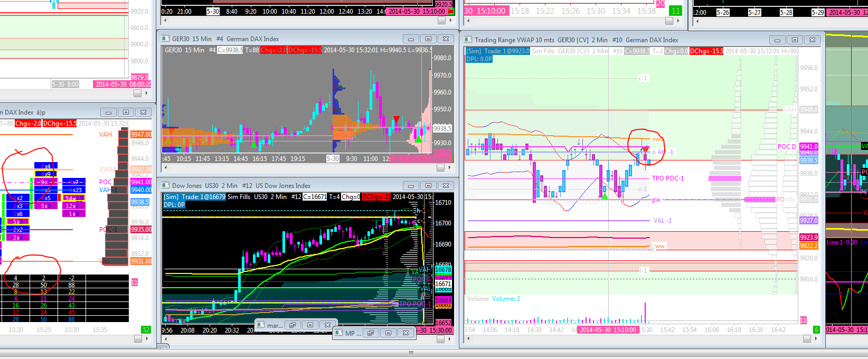Click the 'TPO POC-1' label in Trading Range chart
This screenshot has width=868, height=359.
click(668, 178)
